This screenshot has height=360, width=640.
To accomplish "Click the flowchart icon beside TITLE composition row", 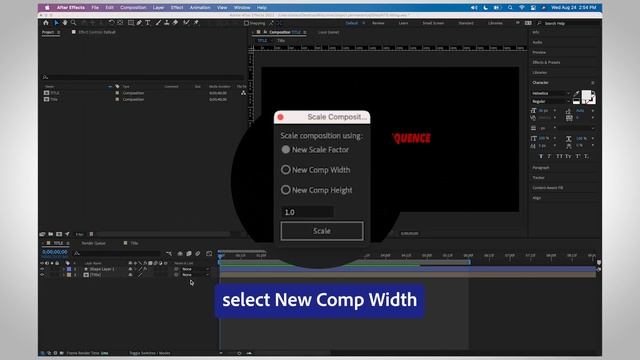I will pos(243,93).
